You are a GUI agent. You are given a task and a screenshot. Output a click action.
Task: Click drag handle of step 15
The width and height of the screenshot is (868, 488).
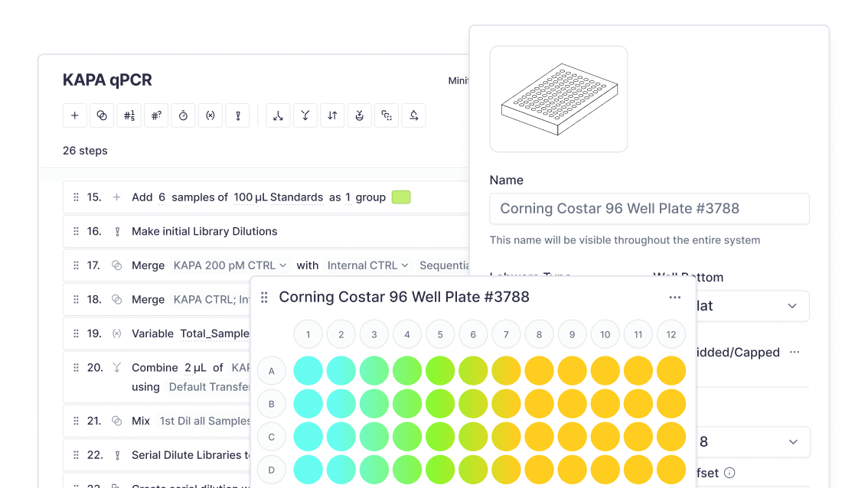coord(76,197)
